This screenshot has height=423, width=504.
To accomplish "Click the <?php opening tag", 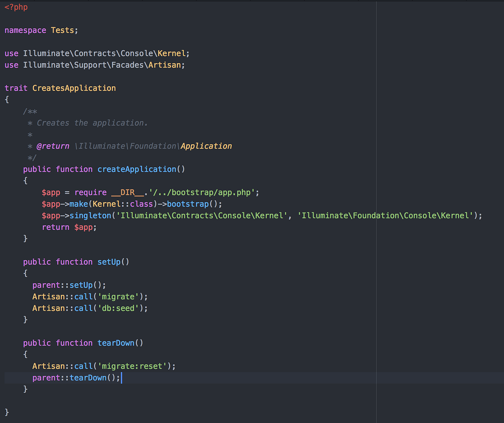I will click(16, 7).
